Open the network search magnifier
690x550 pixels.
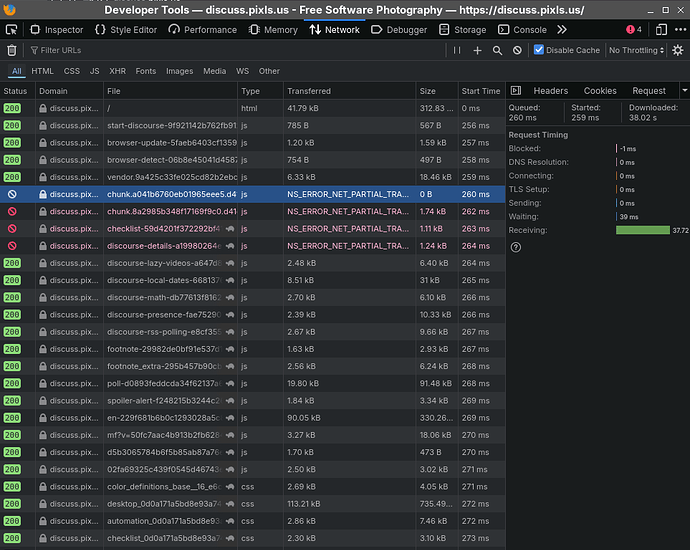tap(497, 50)
